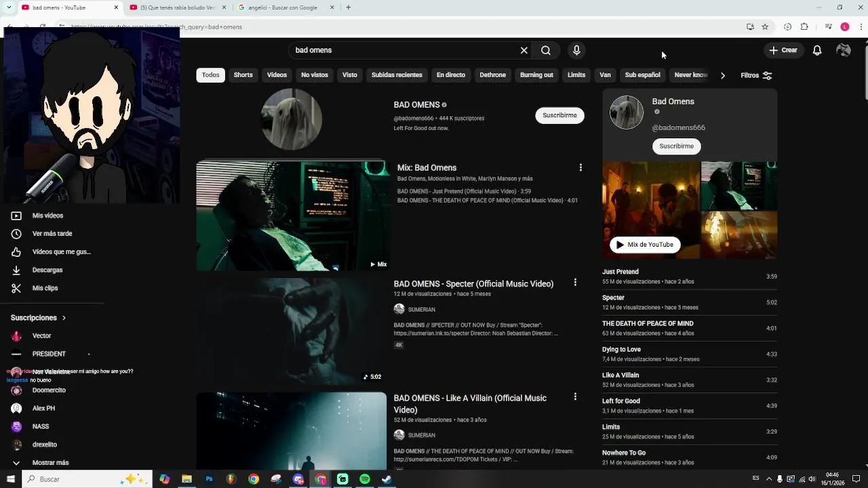Play the Mix de YouTube button
Image resolution: width=868 pixels, height=488 pixels.
pyautogui.click(x=645, y=245)
